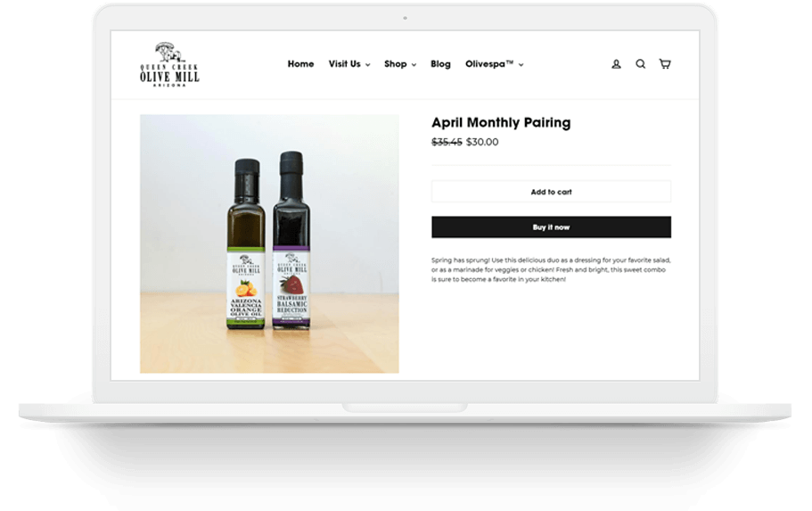Screen dimensions: 812x511
Task: Click the Strawberry Balsamic Reduction bottle
Action: pos(291,240)
